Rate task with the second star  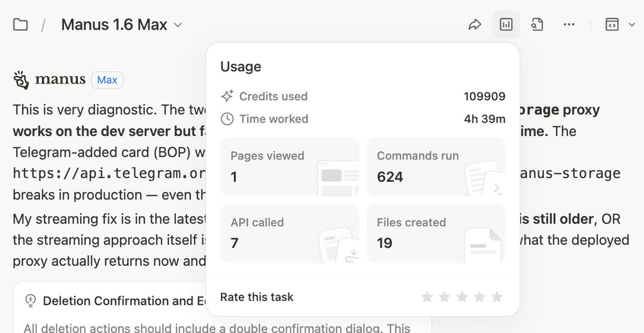[x=444, y=297]
